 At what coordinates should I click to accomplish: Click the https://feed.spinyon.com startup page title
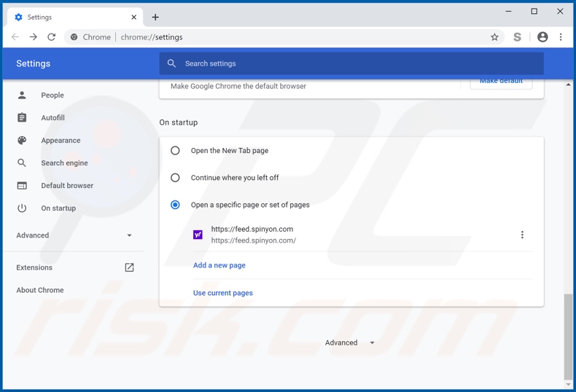coord(252,229)
